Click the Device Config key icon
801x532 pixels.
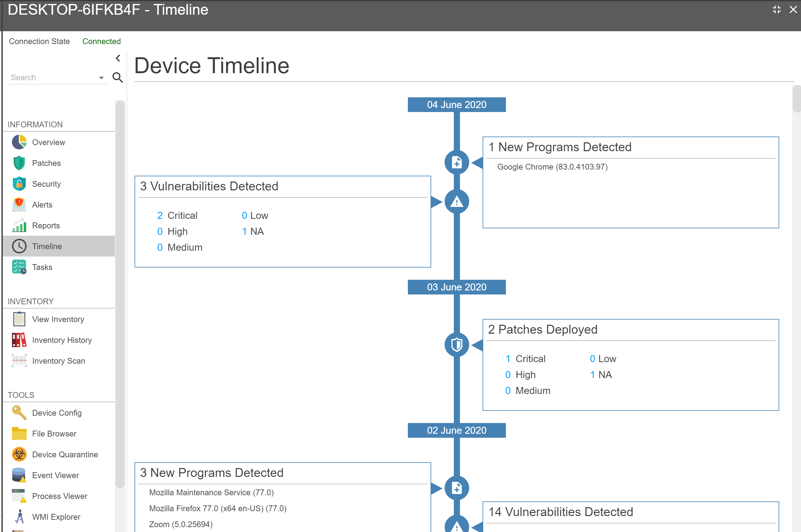[x=19, y=413]
